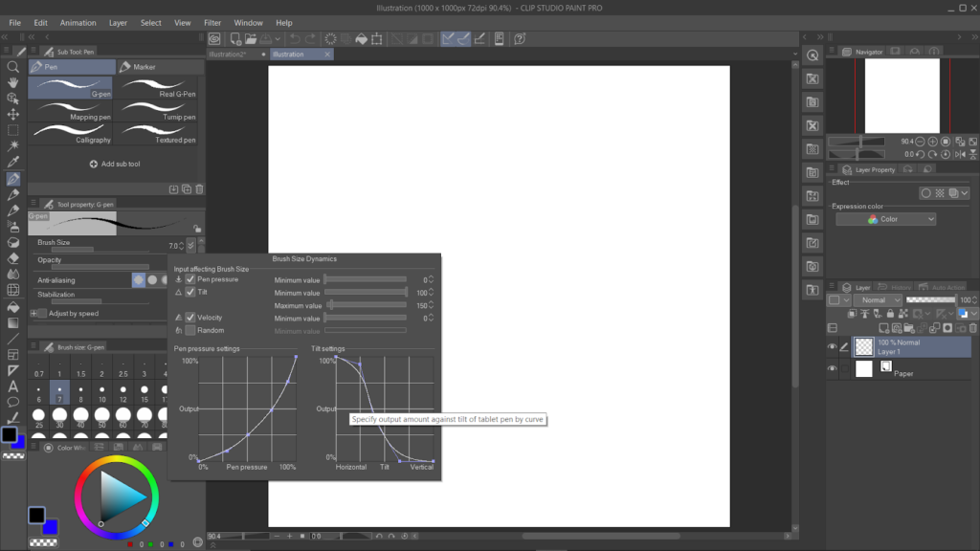Click the layer opacity slider in Layer panel

tap(931, 299)
